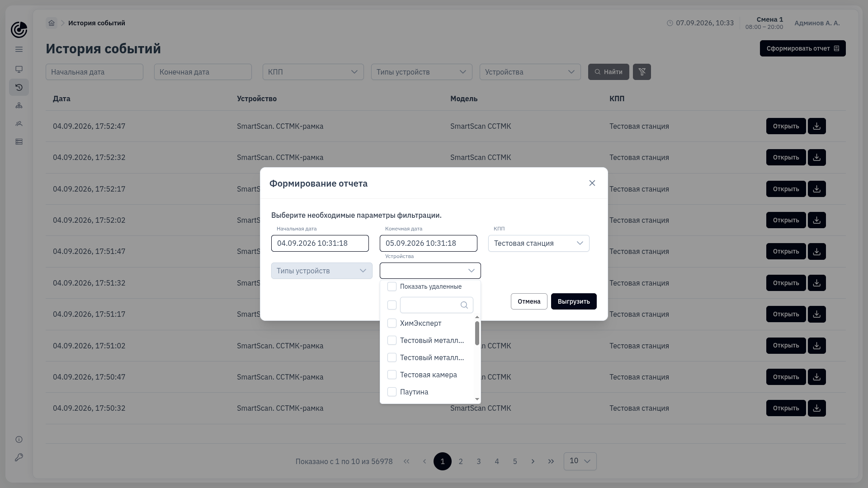This screenshot has height=488, width=868.
Task: Click the Найти search button
Action: point(609,72)
